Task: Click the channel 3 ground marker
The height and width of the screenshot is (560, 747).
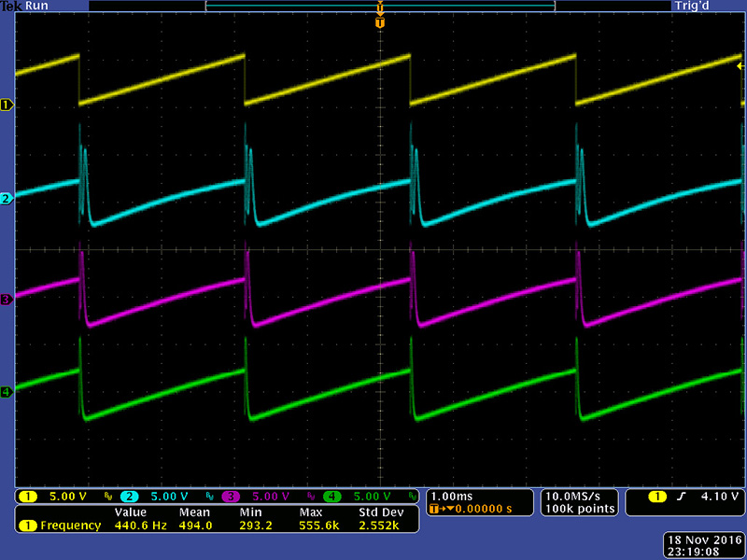Action: 7,300
